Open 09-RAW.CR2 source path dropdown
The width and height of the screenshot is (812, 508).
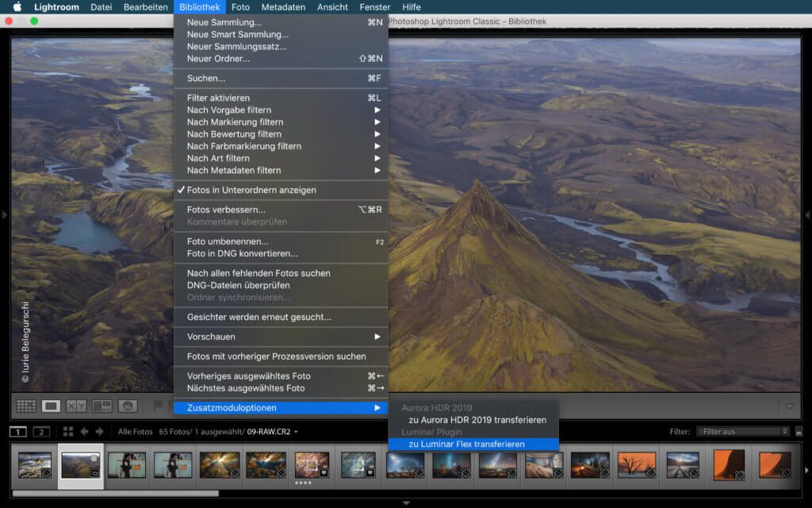click(273, 432)
